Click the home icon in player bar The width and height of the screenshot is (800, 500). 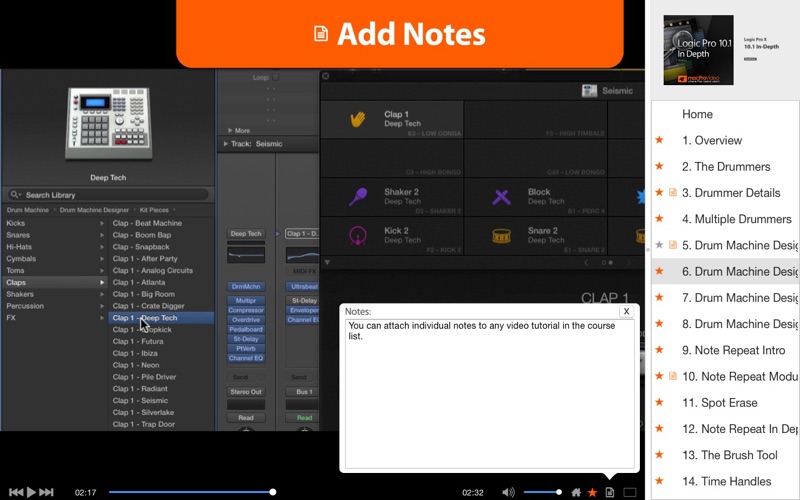(576, 492)
